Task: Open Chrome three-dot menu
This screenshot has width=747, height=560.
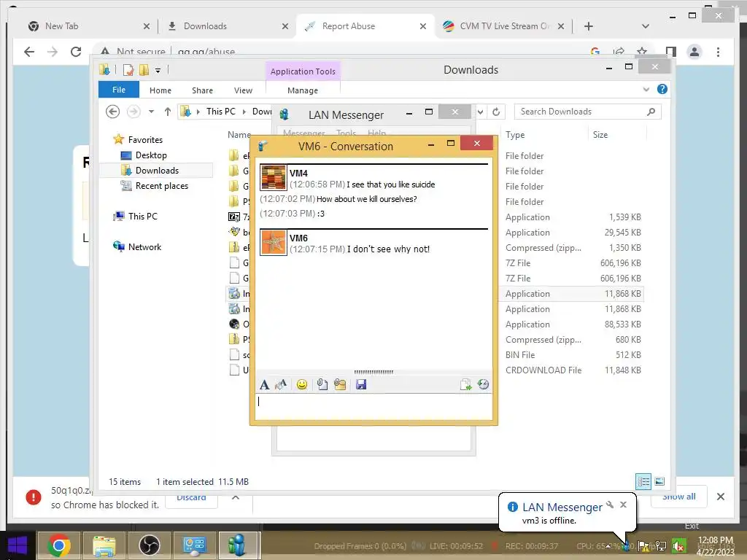Action: point(718,52)
